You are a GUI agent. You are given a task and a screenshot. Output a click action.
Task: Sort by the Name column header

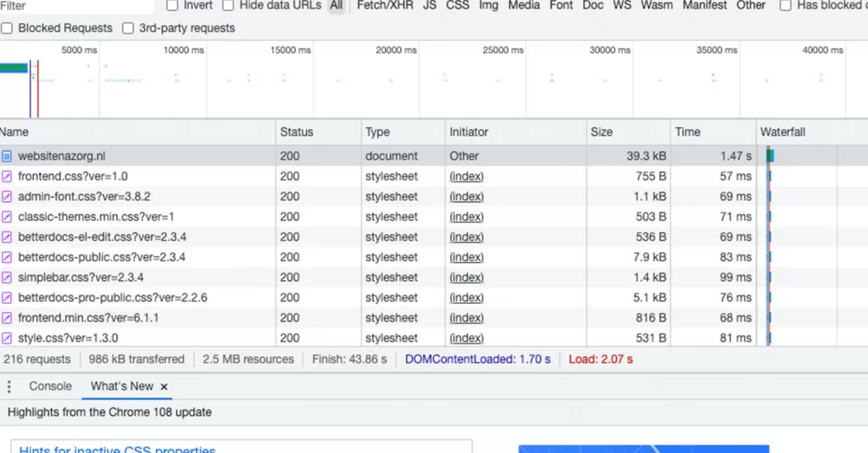tap(137, 132)
